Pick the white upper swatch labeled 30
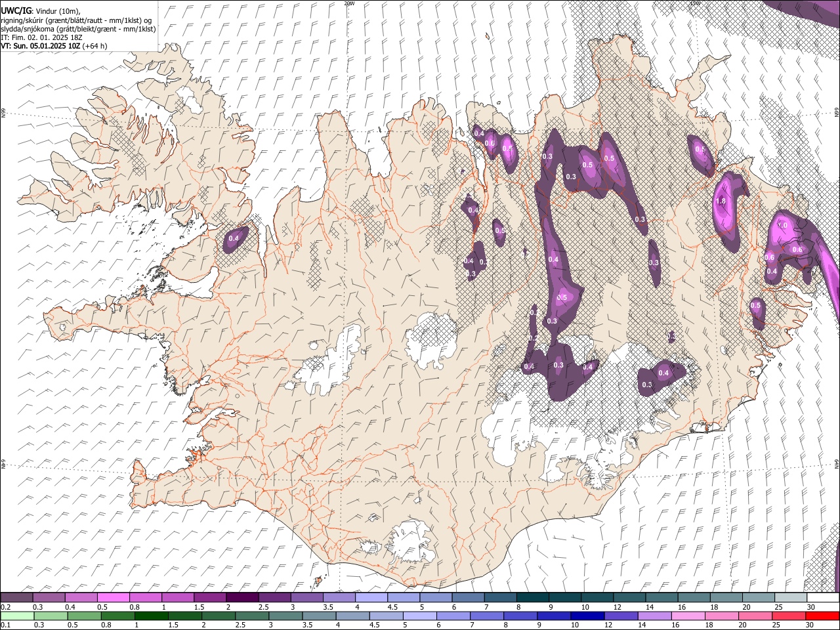The height and width of the screenshot is (630, 840). point(823,598)
